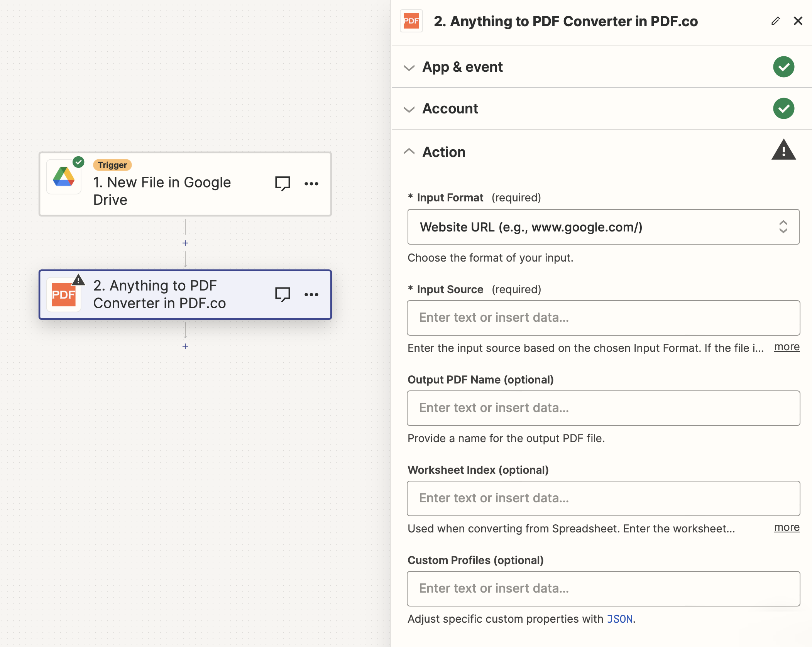Click the PDF.co app icon on step 2
812x647 pixels.
point(63,294)
